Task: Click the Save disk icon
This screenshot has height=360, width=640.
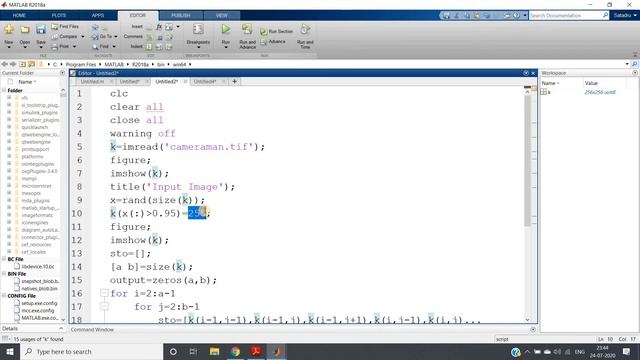Action: click(40, 29)
